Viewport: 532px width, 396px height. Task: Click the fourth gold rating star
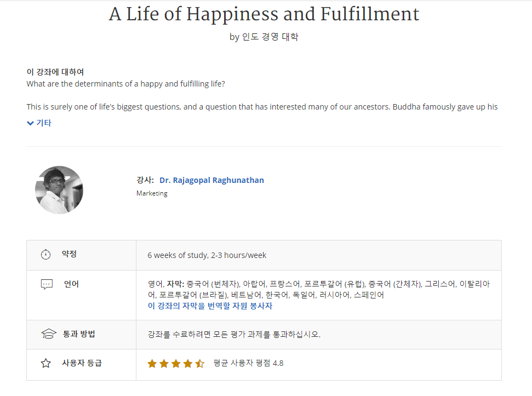coord(187,364)
